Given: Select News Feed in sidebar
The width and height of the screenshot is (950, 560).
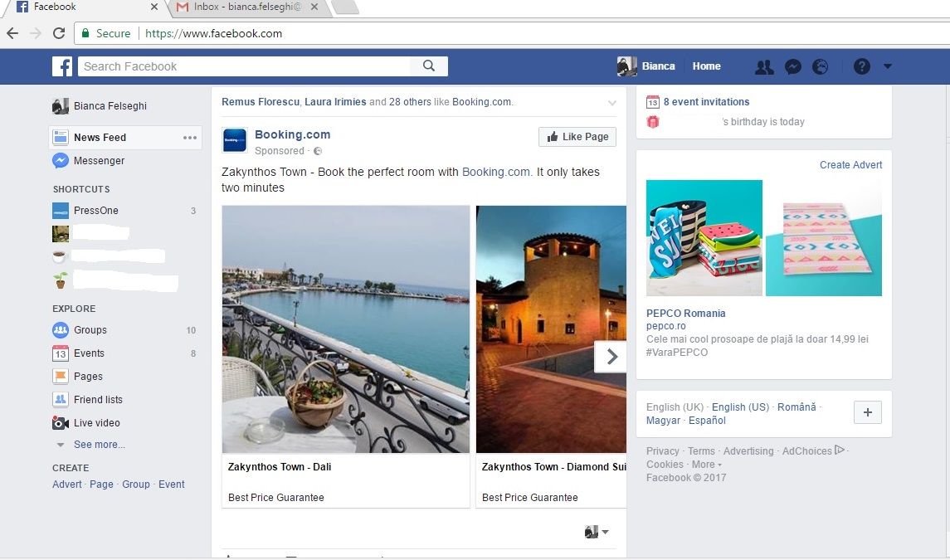Looking at the screenshot, I should coord(100,138).
